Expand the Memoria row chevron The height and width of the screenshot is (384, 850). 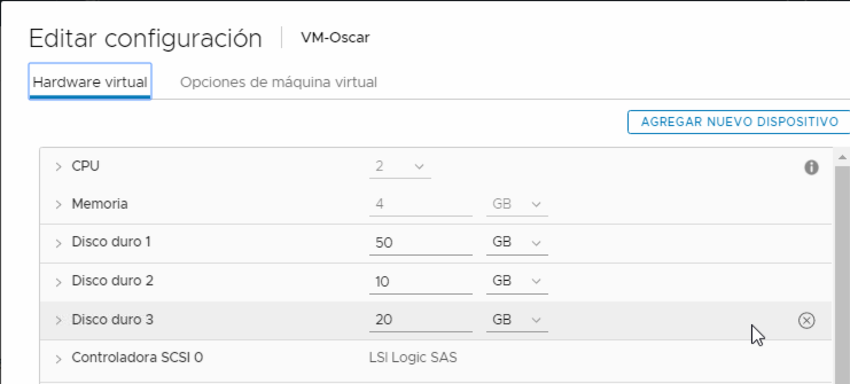[59, 205]
